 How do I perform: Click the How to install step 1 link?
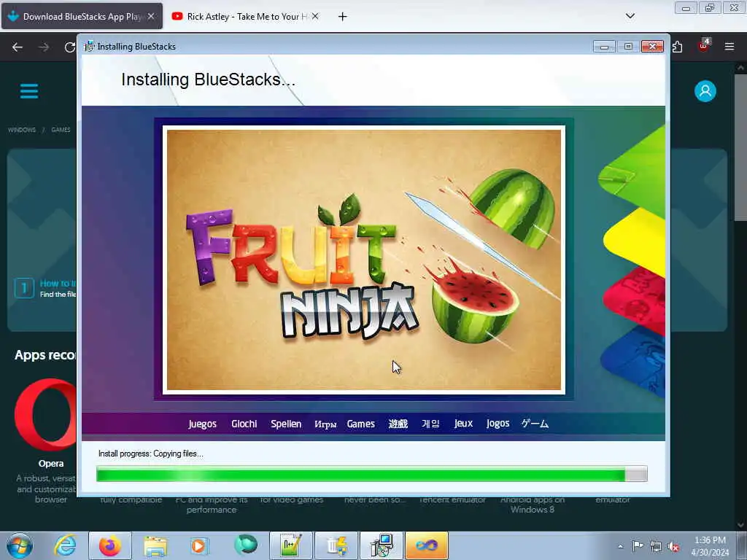pyautogui.click(x=58, y=284)
